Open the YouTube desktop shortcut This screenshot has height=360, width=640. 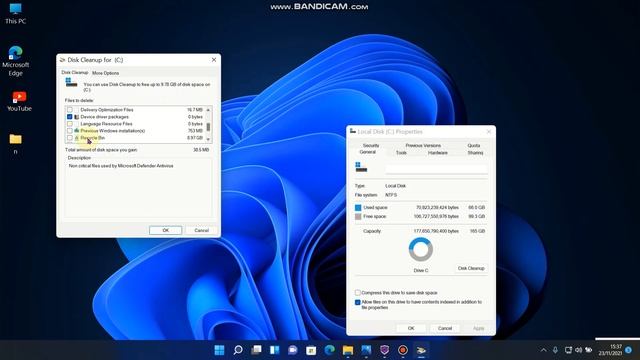(19, 101)
